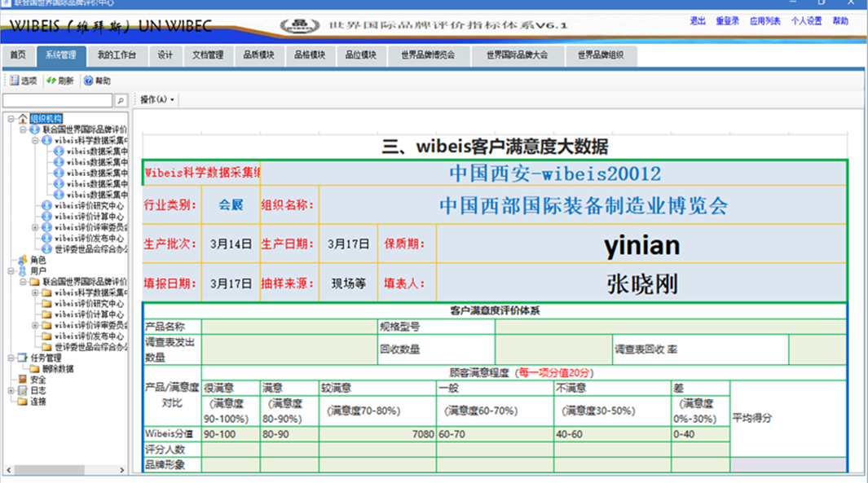
Task: Collapse the 用户 node
Action: 11,271
